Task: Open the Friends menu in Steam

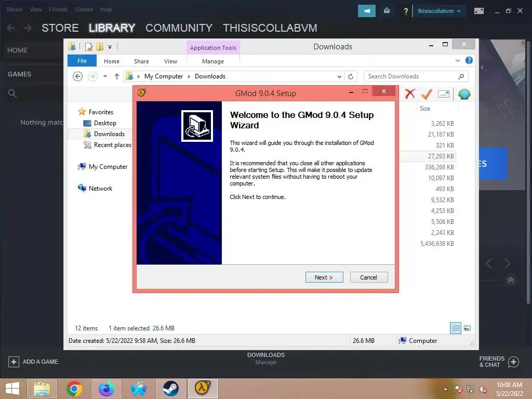Action: point(58,9)
